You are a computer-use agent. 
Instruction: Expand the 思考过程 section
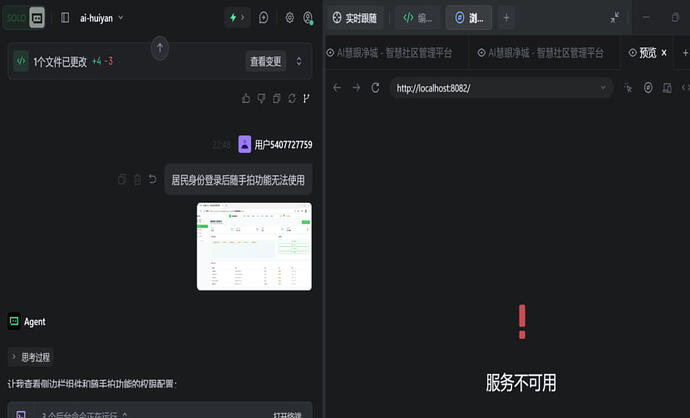click(31, 357)
